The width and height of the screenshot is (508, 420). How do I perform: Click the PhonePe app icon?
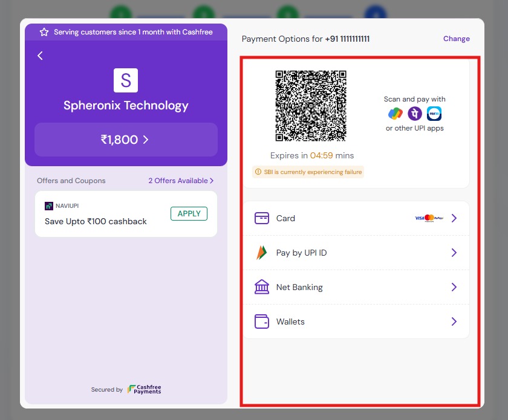tap(415, 114)
